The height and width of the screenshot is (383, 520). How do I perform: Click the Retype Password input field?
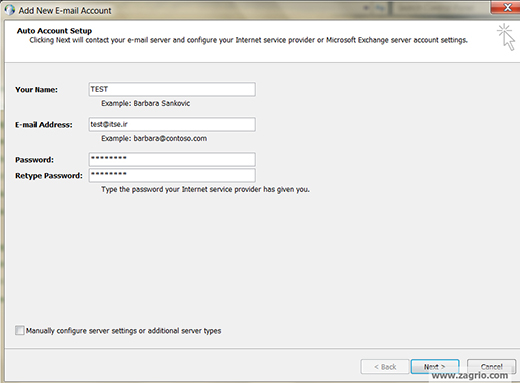pos(172,175)
